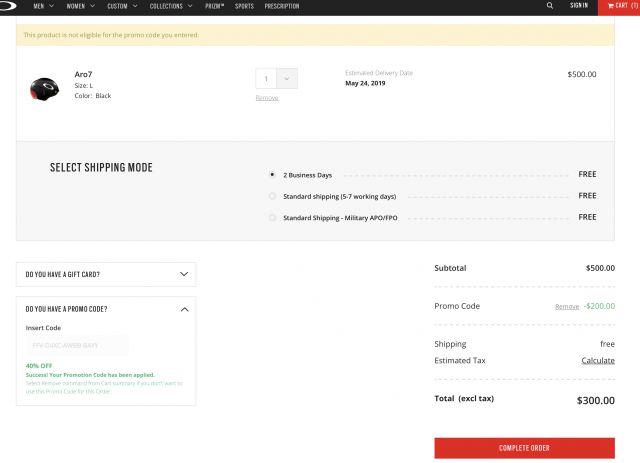Screen dimensions: 640x463
Task: Expand the gift card section chevron
Action: pos(184,274)
